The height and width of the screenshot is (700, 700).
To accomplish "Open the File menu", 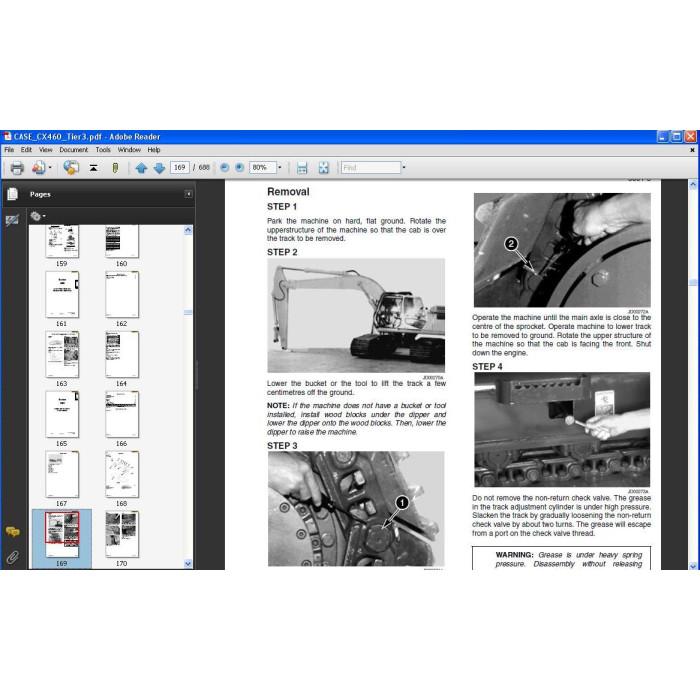I will coord(9,150).
